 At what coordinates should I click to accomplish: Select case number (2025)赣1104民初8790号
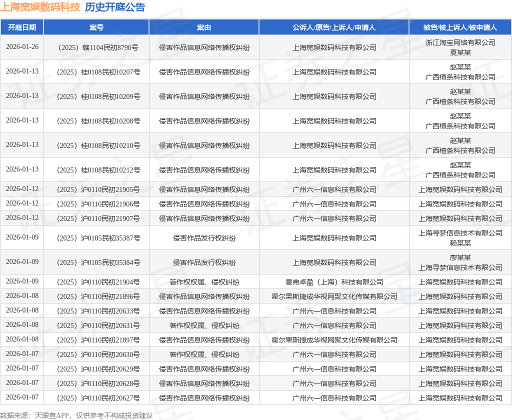coord(96,47)
